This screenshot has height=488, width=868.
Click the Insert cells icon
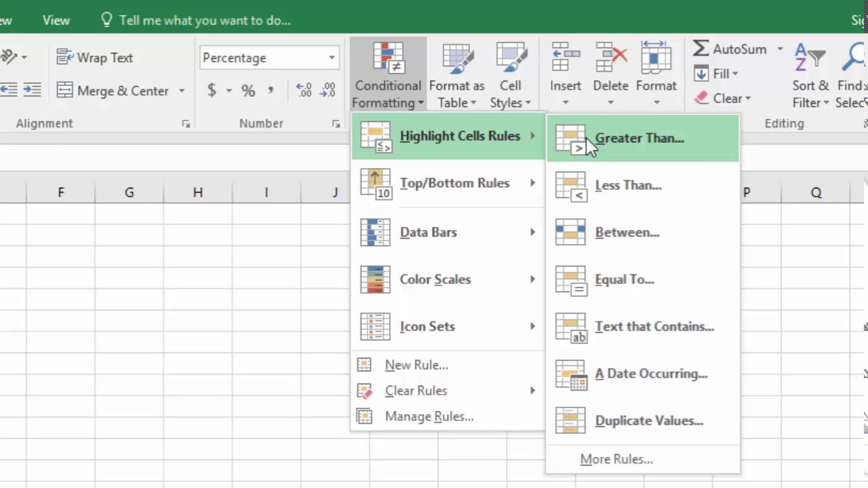(566, 58)
